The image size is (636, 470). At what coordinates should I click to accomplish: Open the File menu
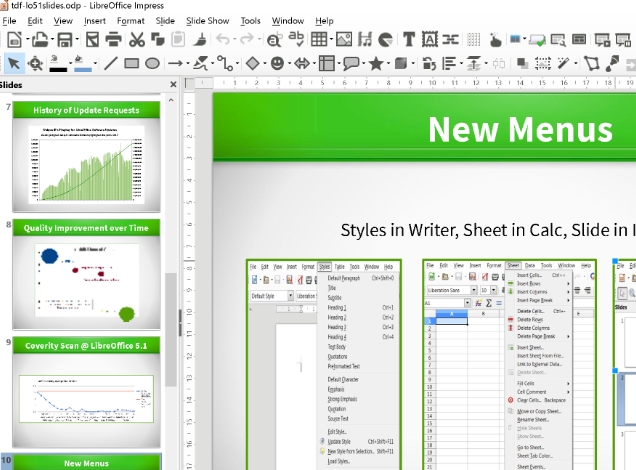[9, 21]
